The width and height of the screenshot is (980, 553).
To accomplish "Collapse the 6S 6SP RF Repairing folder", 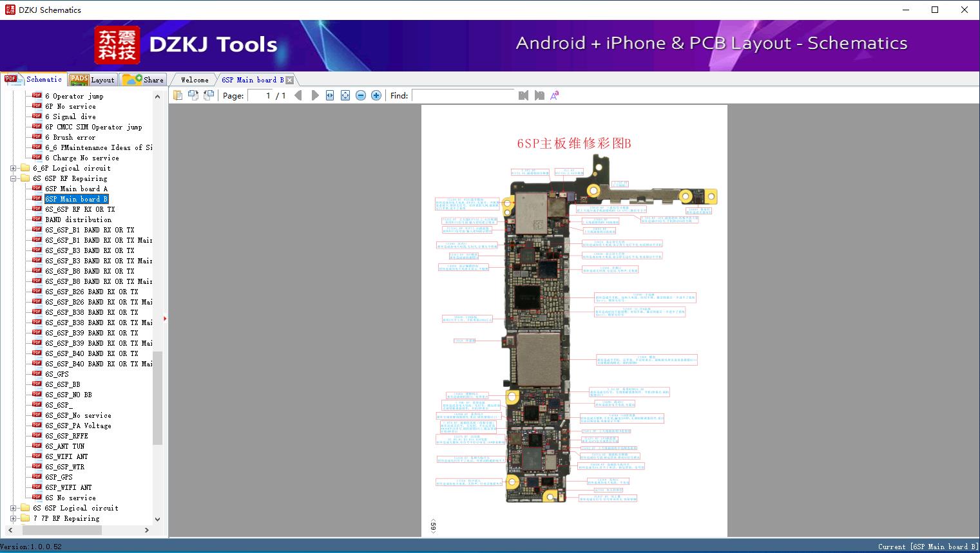I will 14,178.
